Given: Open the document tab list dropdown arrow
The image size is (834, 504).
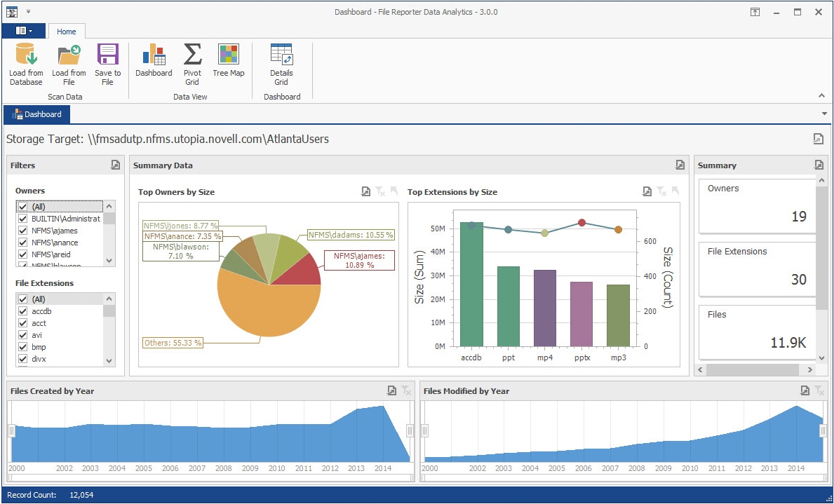Looking at the screenshot, I should click(x=824, y=114).
